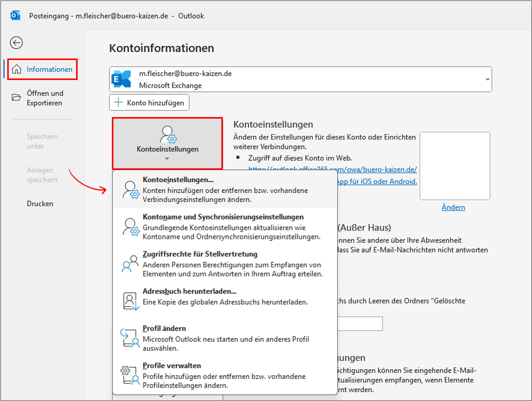The height and width of the screenshot is (401, 532).
Task: Click the Adressbuch herunterladen book icon
Action: pos(130,301)
